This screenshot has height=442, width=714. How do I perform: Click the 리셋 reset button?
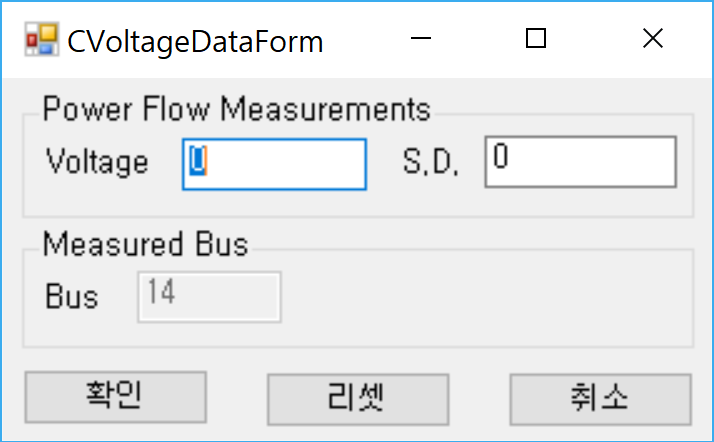click(x=358, y=399)
